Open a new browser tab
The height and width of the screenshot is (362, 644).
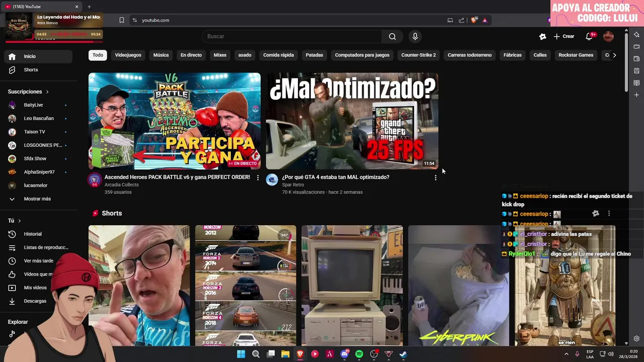pos(89,7)
